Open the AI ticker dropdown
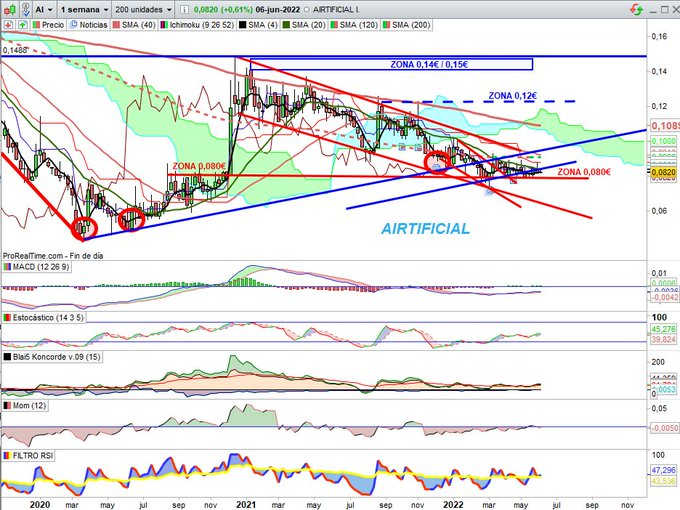 point(44,9)
